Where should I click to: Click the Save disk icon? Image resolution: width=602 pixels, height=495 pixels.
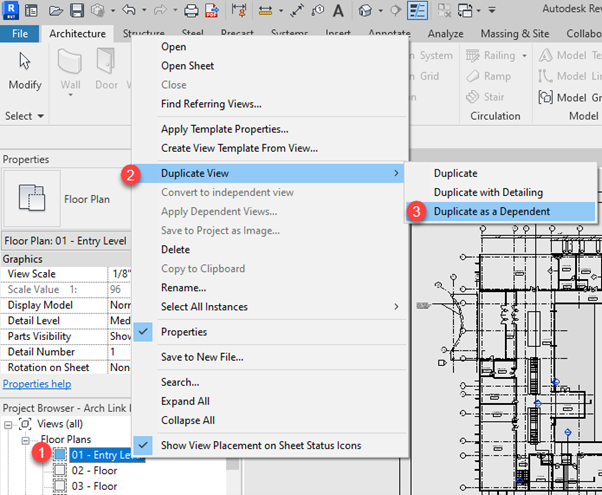(x=77, y=10)
